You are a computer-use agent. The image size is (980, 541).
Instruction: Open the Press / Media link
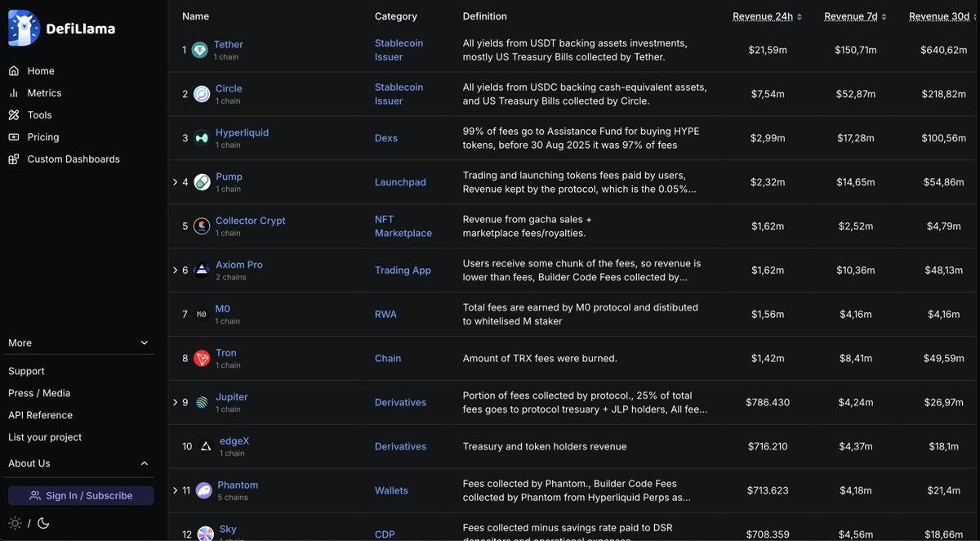tap(39, 393)
